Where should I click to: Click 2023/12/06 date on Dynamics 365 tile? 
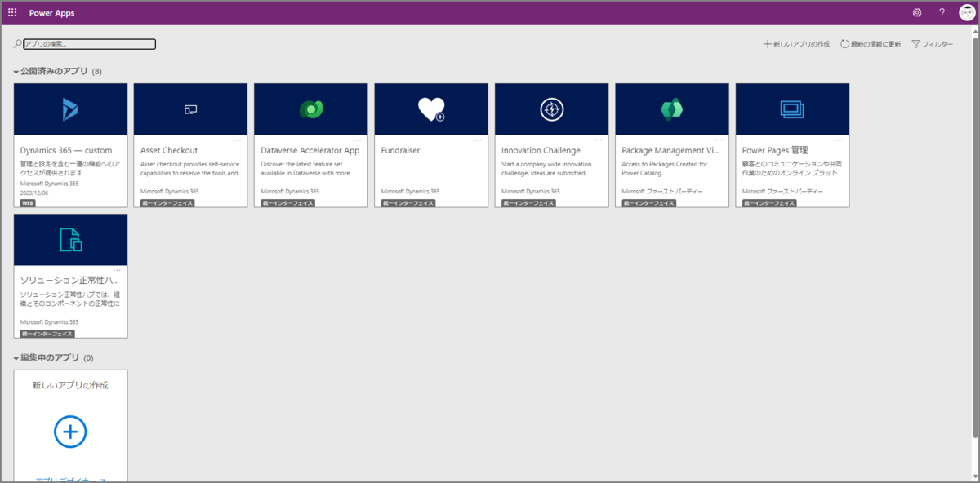tap(36, 193)
